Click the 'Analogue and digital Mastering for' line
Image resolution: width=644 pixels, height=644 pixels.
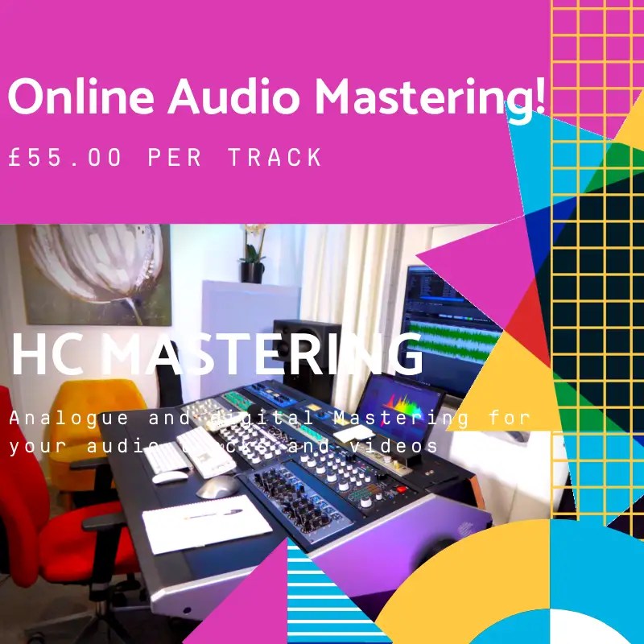click(x=270, y=419)
